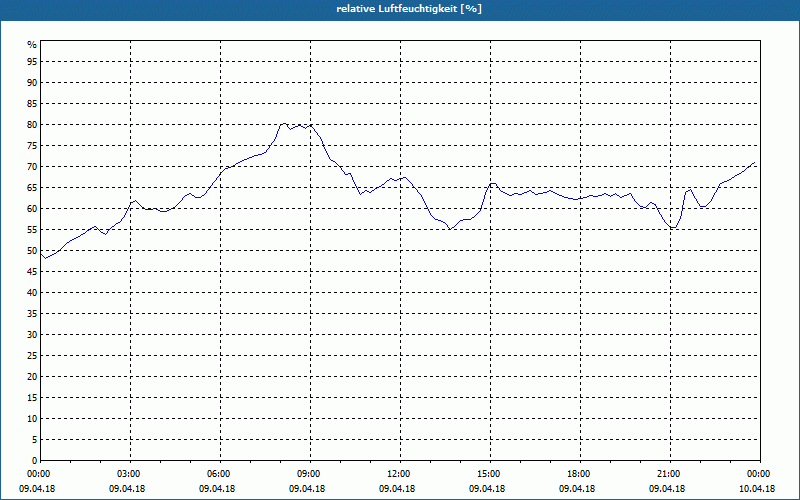Click the '60' y-axis label
The height and width of the screenshot is (500, 800).
coord(32,209)
